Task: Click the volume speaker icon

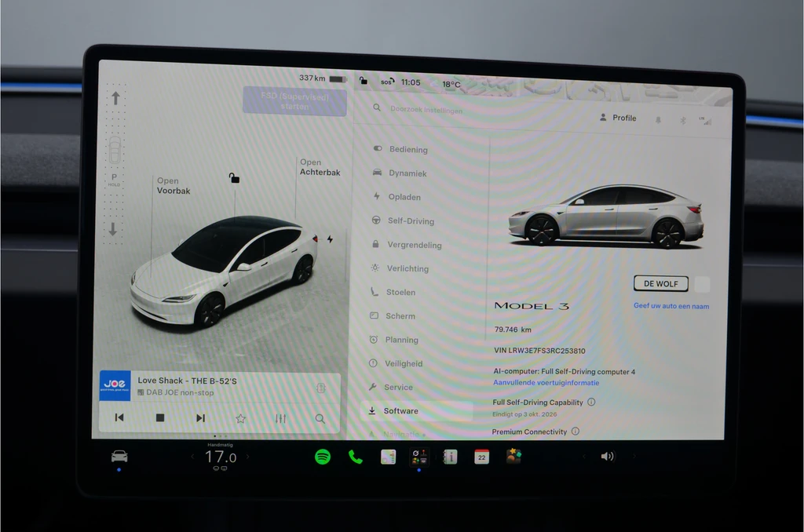Action: click(607, 456)
